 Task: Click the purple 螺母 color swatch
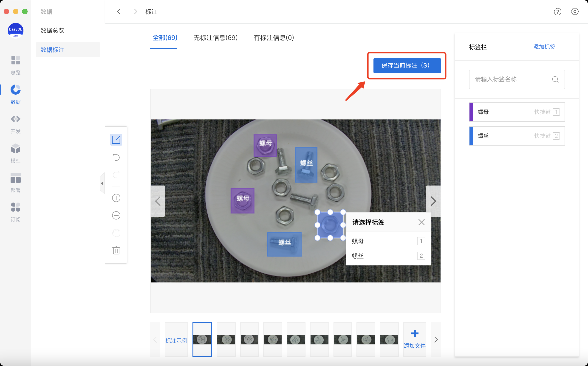coord(471,112)
